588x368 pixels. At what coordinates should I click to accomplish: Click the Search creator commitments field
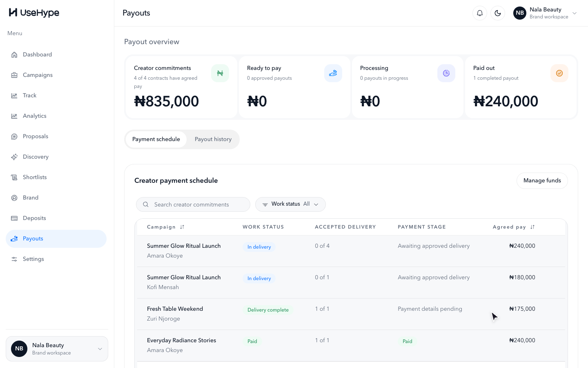click(x=193, y=204)
